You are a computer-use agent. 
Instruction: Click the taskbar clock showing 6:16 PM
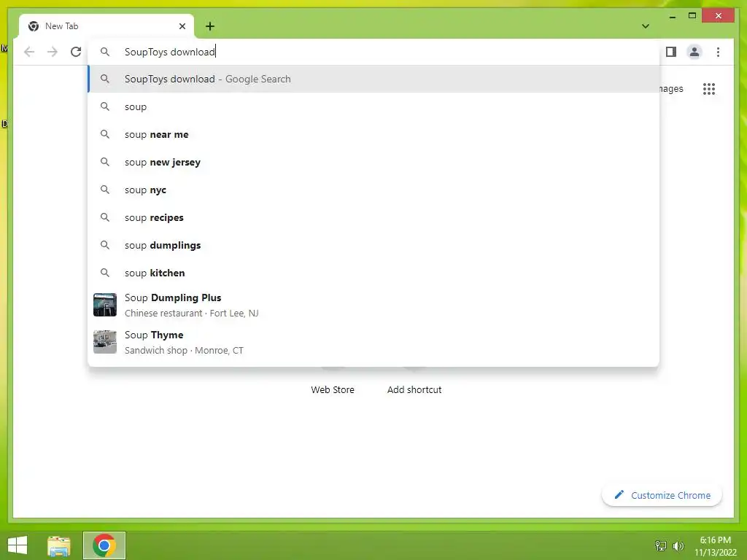click(715, 545)
